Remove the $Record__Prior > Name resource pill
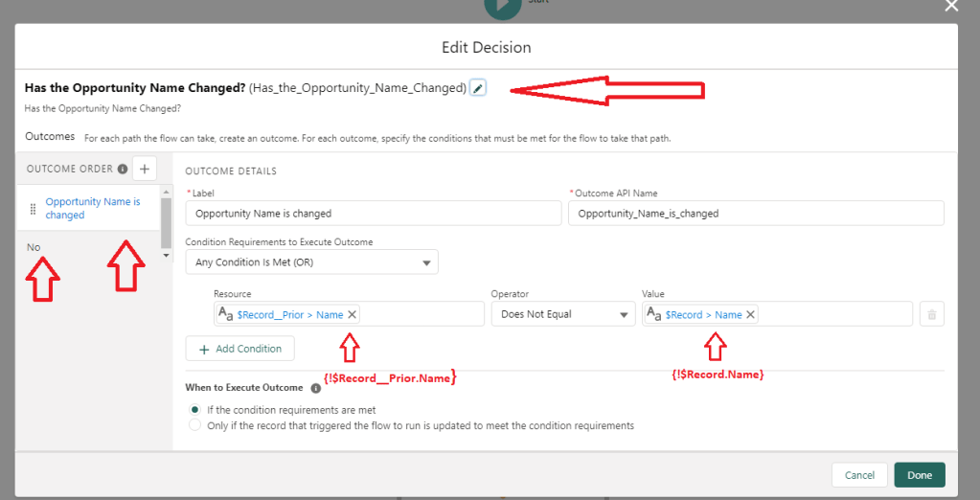 click(x=352, y=314)
